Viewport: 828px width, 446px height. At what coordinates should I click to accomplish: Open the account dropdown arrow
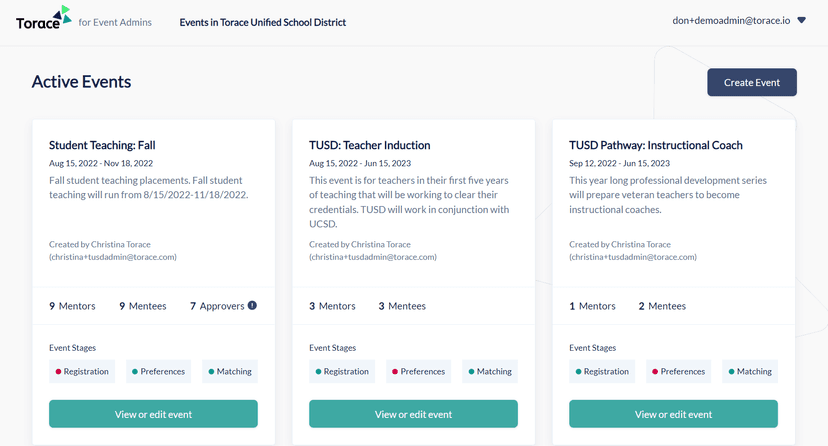pos(801,20)
